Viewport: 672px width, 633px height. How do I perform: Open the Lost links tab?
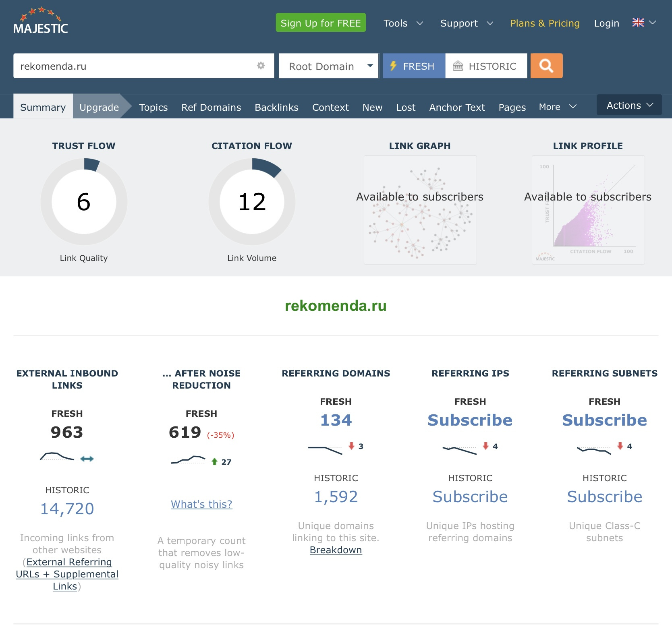click(x=406, y=107)
